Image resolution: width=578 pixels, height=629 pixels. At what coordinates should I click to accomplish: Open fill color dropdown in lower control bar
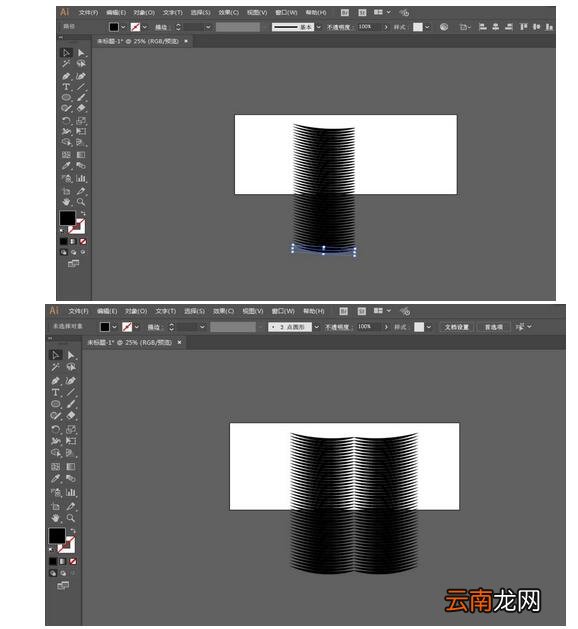tap(114, 327)
